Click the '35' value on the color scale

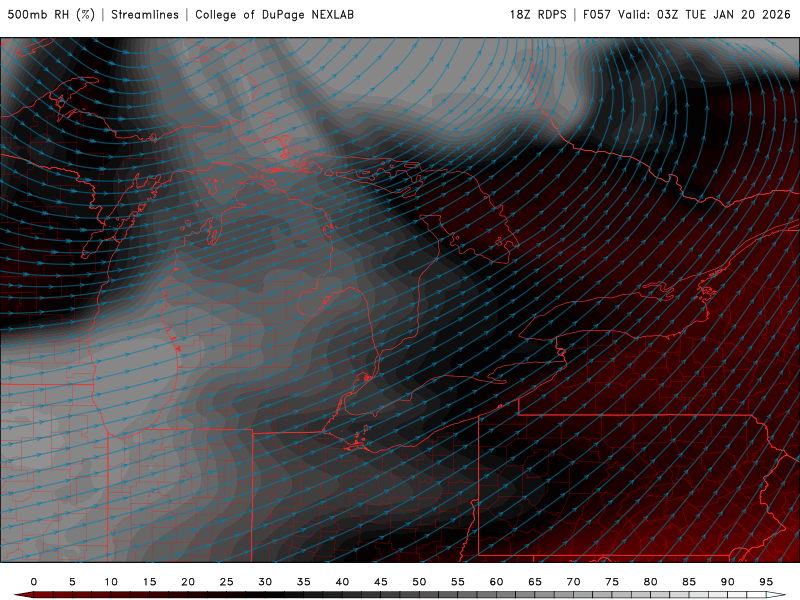(304, 582)
